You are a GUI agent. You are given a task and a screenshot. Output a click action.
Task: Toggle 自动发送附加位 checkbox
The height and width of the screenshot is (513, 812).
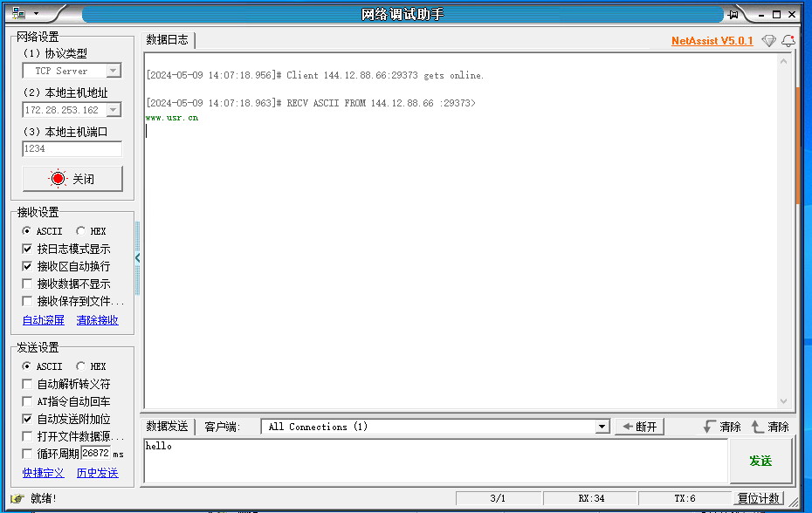pyautogui.click(x=27, y=419)
